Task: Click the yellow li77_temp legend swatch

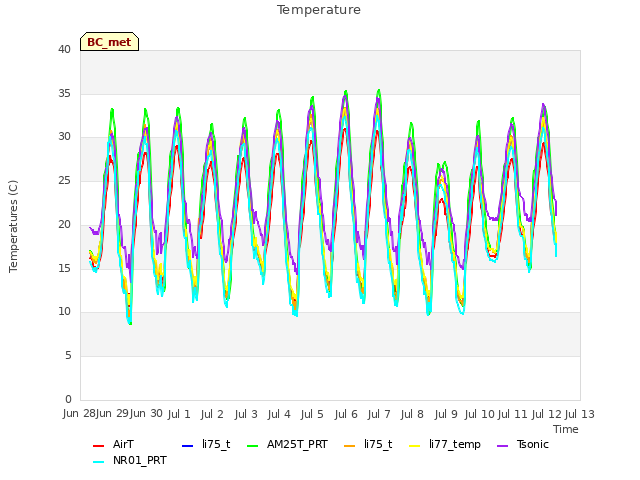Action: coord(415,445)
